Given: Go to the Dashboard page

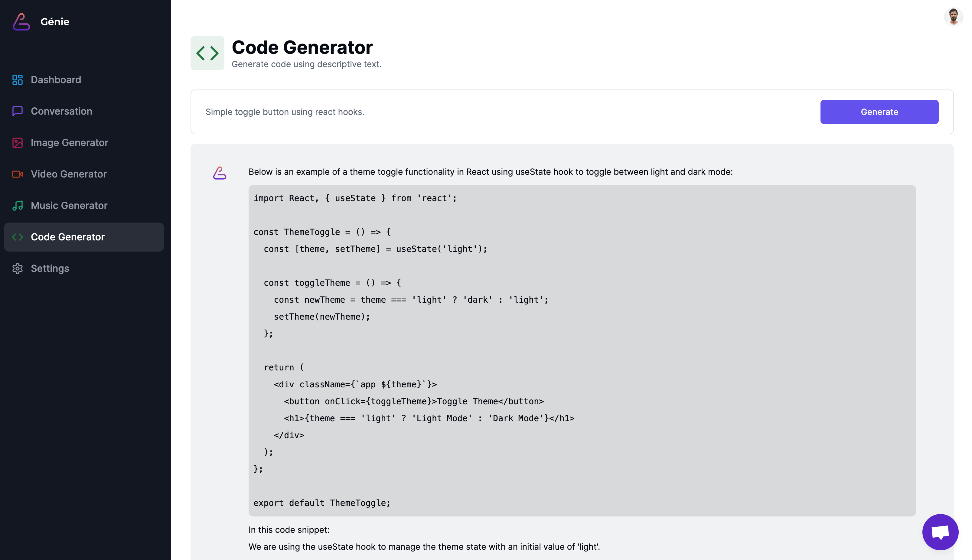Looking at the screenshot, I should coord(56,80).
